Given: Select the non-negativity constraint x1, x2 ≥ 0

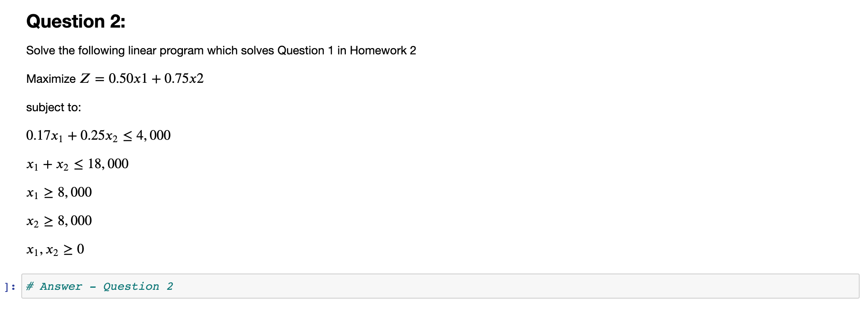Looking at the screenshot, I should coord(54,248).
